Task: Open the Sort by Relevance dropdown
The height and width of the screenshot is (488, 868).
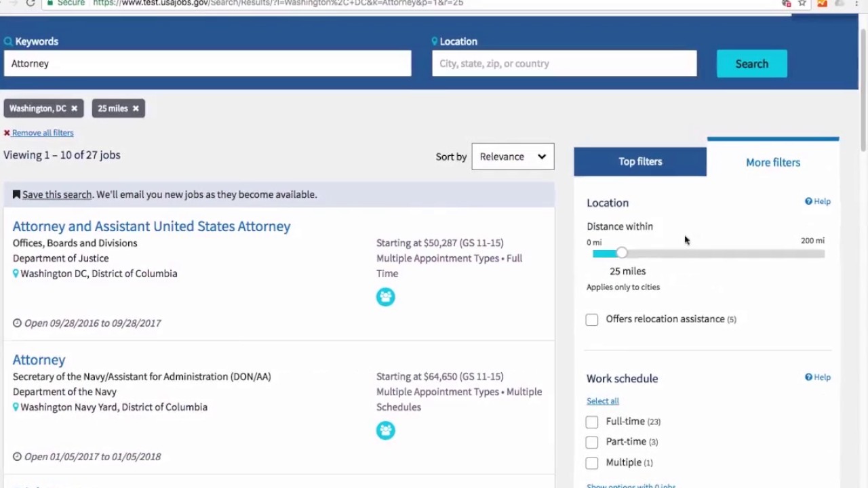Action: pos(513,157)
